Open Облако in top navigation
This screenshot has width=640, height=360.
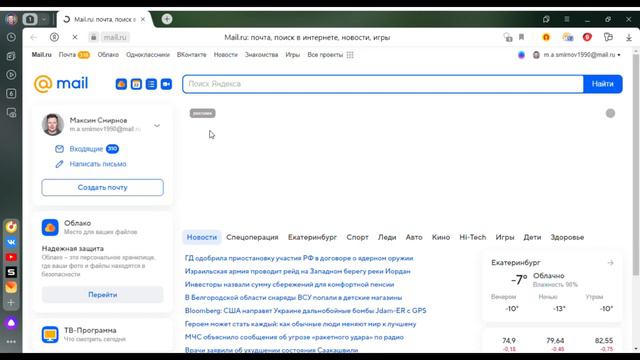(108, 55)
